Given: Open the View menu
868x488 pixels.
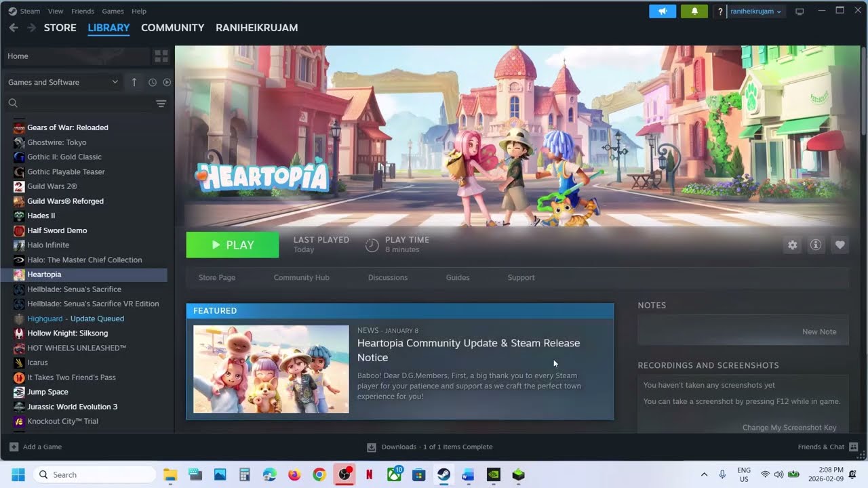Looking at the screenshot, I should coord(56,11).
